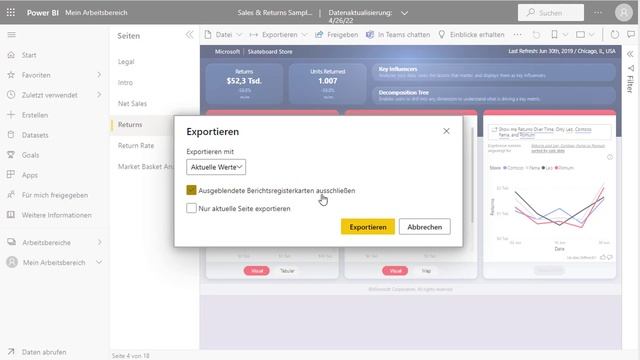Click the Key Influencers card
This screenshot has height=360, width=640.
[x=494, y=72]
